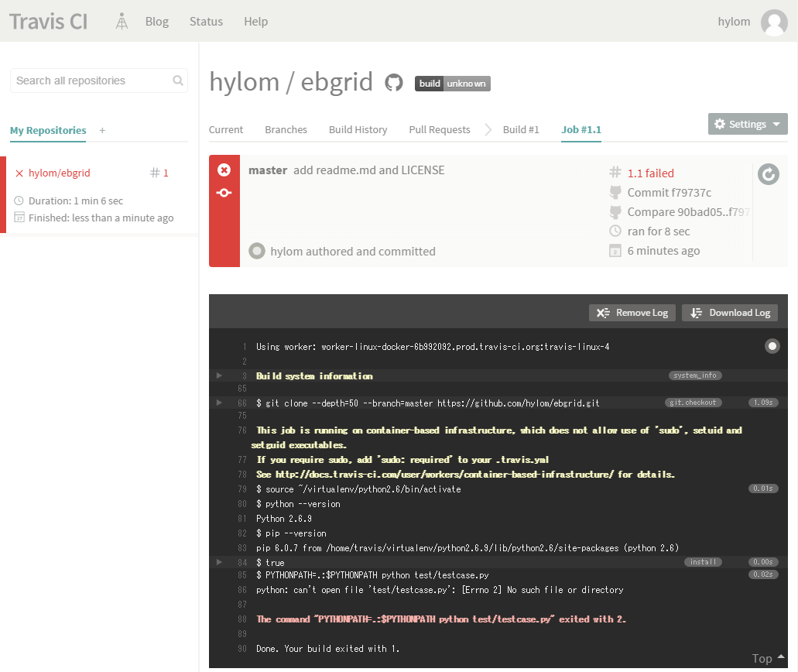Toggle the log follow circle button
The width and height of the screenshot is (798, 672).
[772, 346]
